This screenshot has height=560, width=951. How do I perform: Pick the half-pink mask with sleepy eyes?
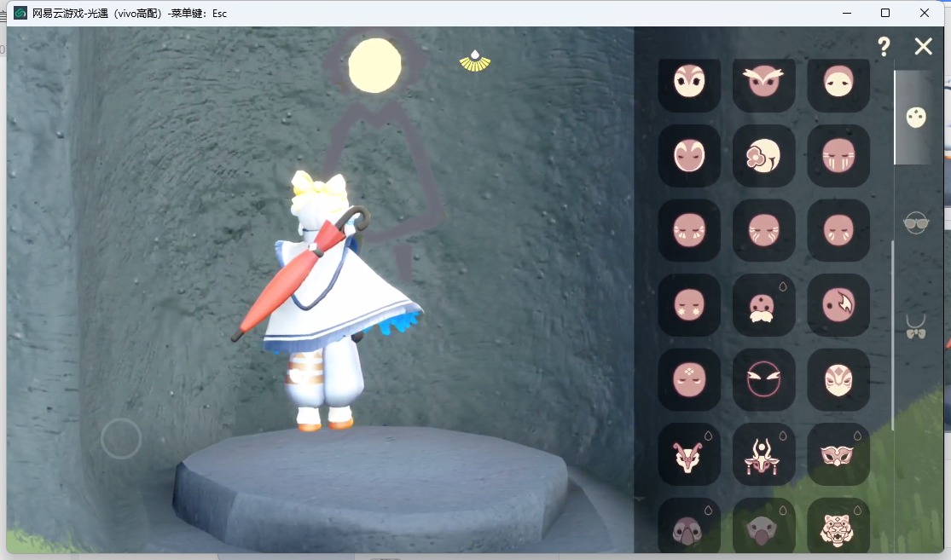(838, 83)
